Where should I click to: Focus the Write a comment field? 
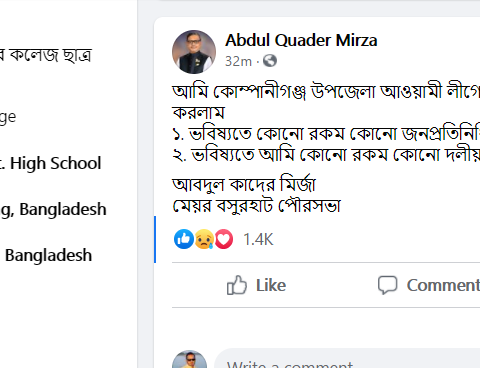point(347,359)
